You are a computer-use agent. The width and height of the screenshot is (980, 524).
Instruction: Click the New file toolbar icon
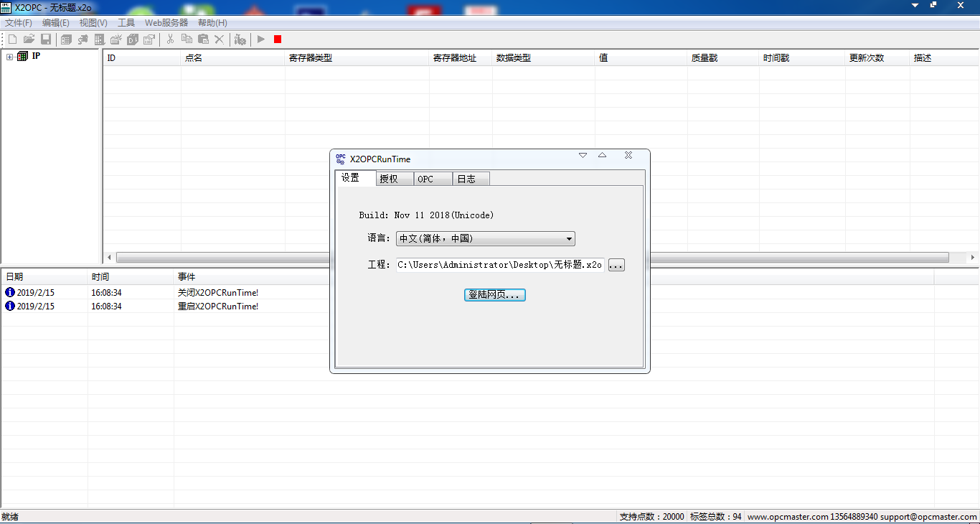tap(12, 39)
